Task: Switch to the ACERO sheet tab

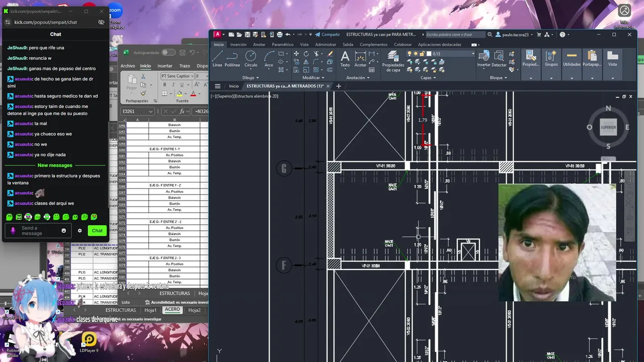Action: point(172,310)
